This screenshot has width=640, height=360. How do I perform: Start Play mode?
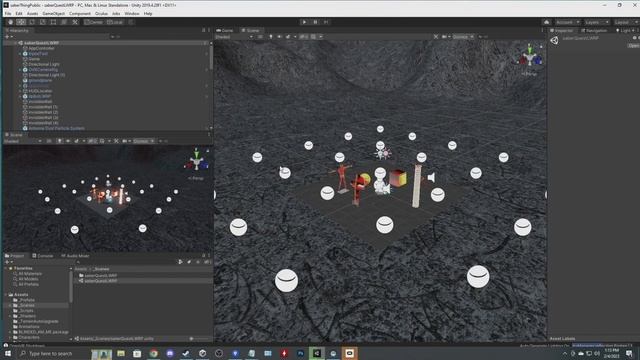click(304, 22)
